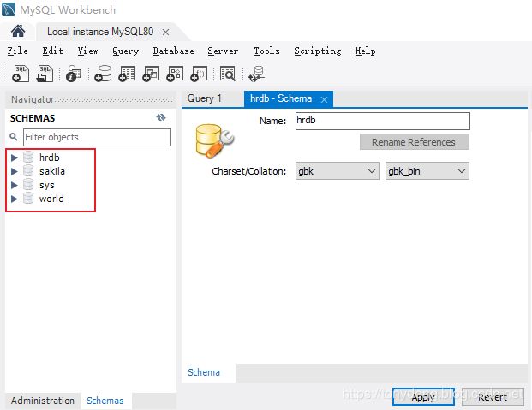The height and width of the screenshot is (410, 532).
Task: Click the Apply button
Action: [423, 397]
